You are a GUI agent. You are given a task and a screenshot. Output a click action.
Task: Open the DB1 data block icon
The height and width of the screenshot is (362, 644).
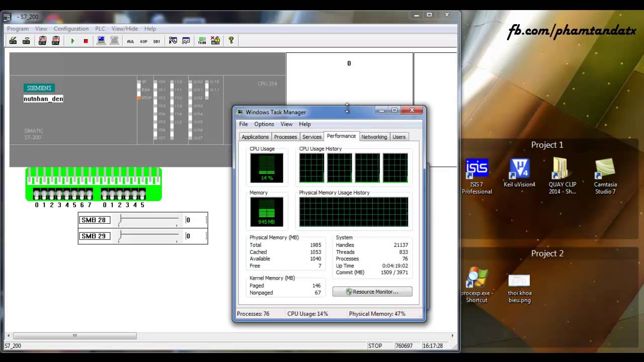157,41
